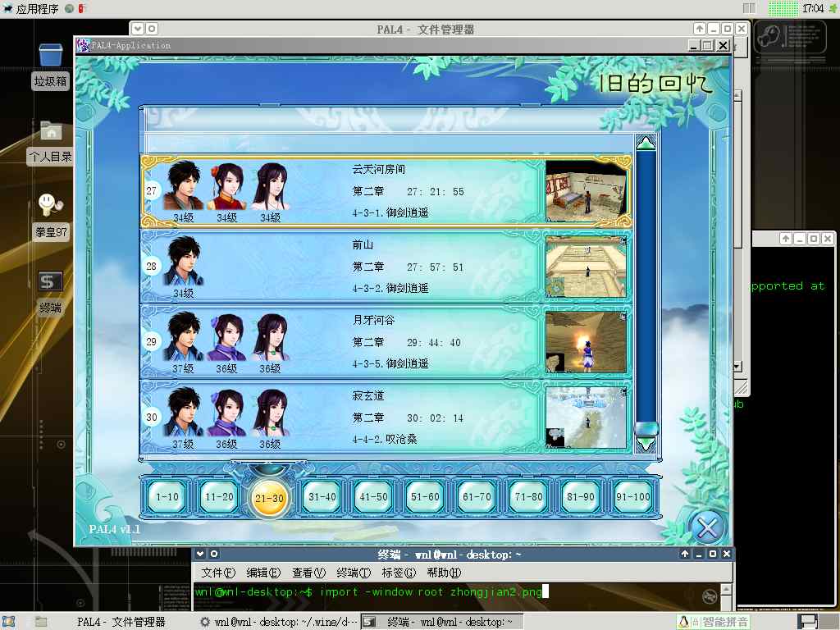Click the terminal window sticky button
This screenshot has height=630, width=840.
point(214,554)
